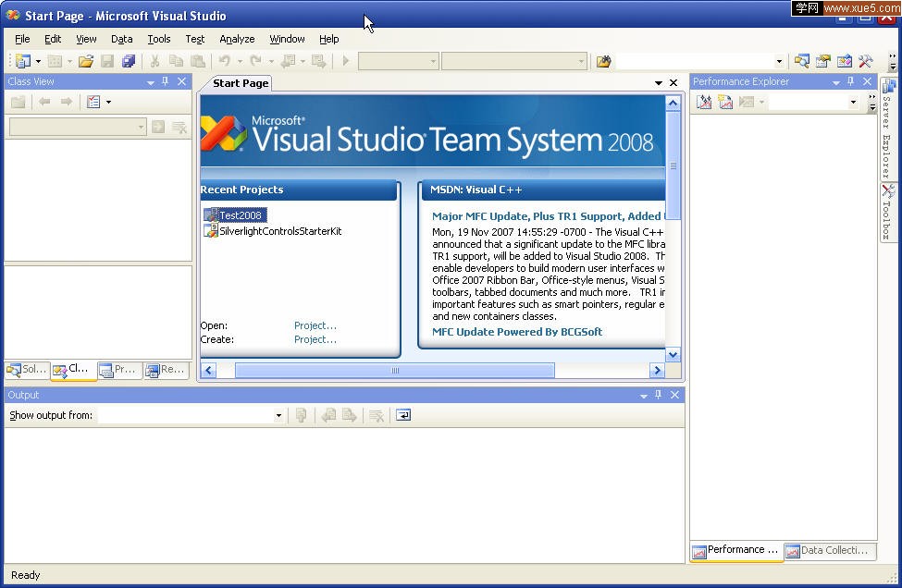Click the Redo arrow icon
Screen dimensions: 902x588
point(255,61)
